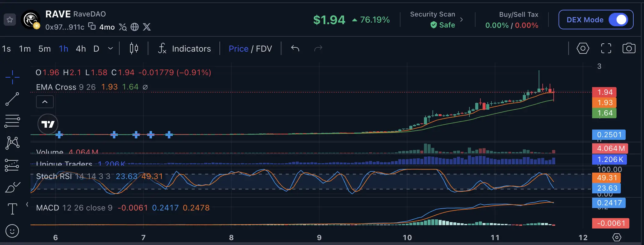Click the green 1.64 EMA price label

coord(604,113)
